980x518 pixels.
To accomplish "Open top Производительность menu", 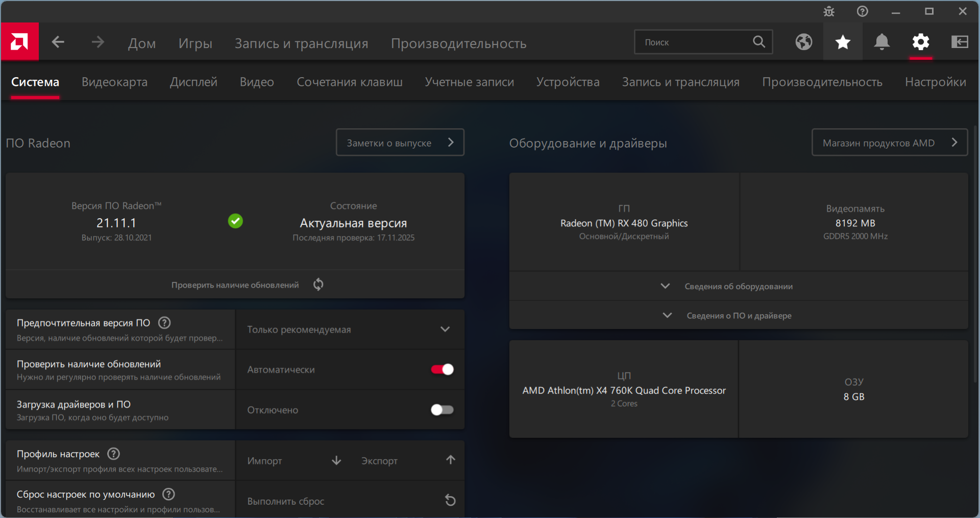I will point(459,43).
